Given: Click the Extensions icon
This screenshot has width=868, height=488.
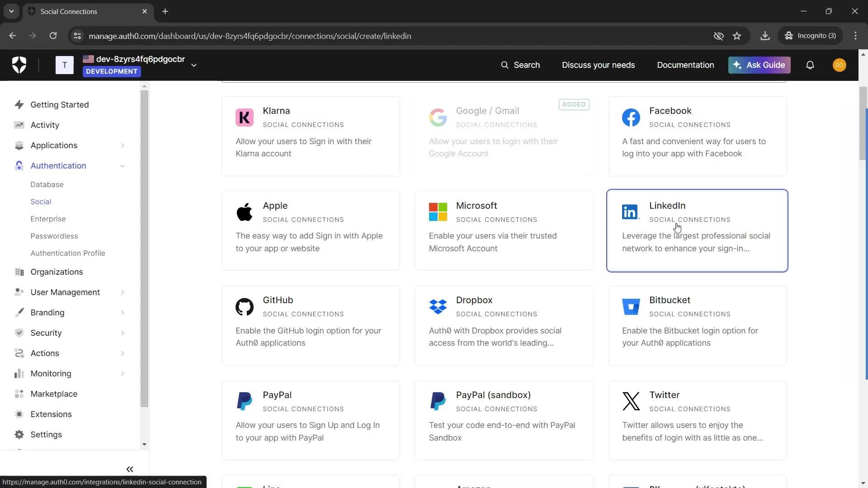Looking at the screenshot, I should pos(19,414).
